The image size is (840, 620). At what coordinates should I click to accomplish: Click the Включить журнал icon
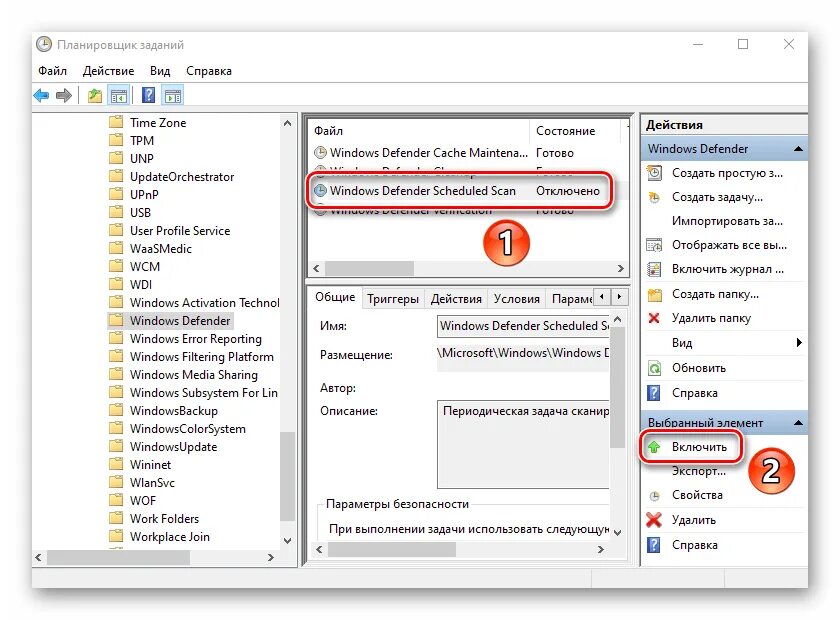(654, 269)
